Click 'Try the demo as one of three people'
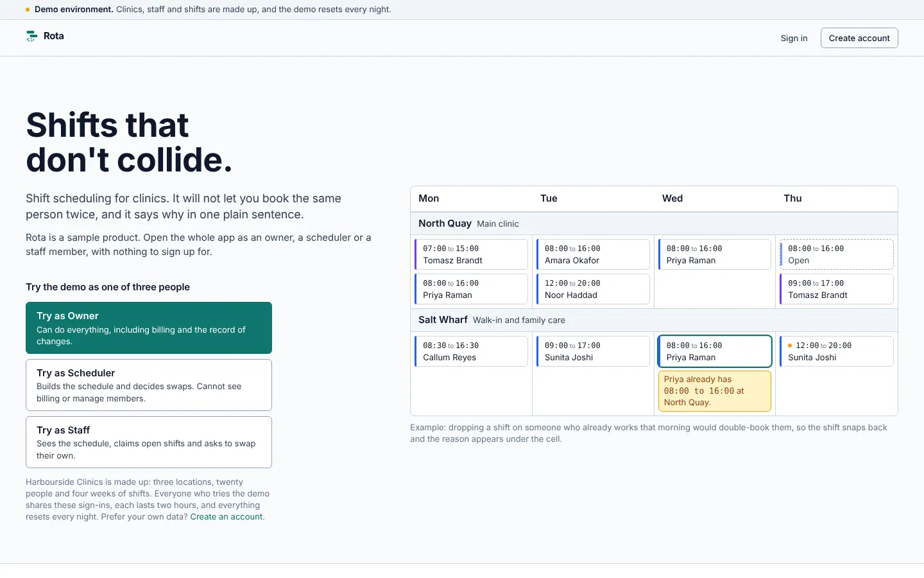Viewport: 924px width, 578px height. [x=108, y=287]
